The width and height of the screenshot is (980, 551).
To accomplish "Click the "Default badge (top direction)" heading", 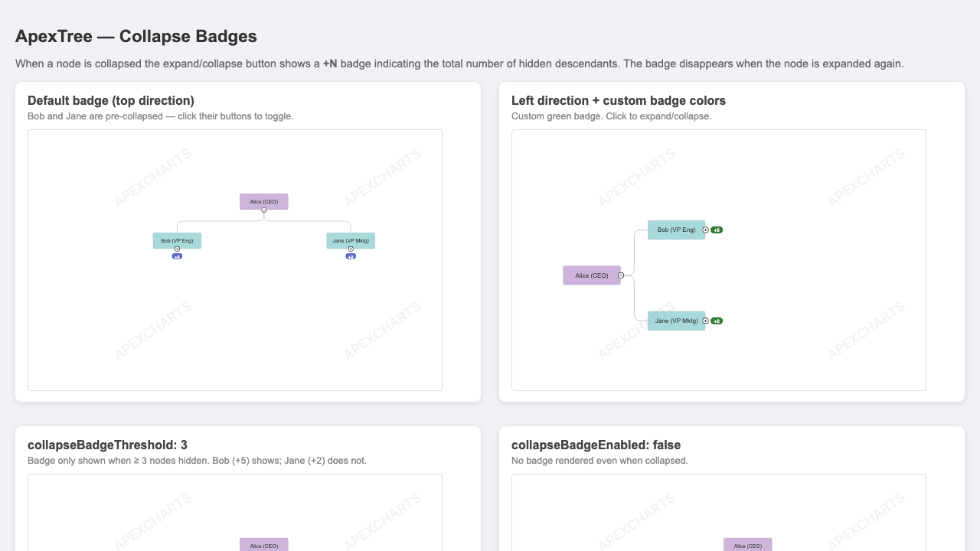I will point(111,100).
